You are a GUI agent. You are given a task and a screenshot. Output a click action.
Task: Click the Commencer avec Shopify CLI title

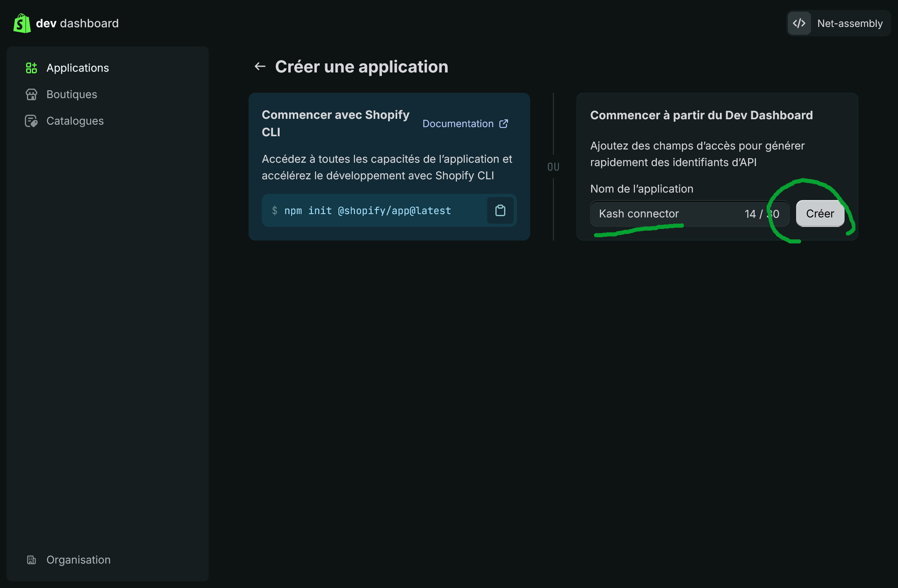[336, 123]
